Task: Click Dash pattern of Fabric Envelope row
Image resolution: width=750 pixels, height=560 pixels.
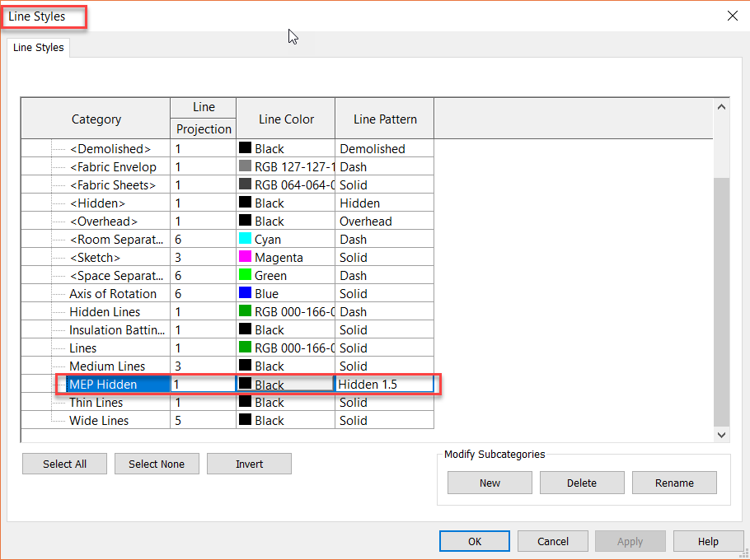Action: click(x=385, y=166)
